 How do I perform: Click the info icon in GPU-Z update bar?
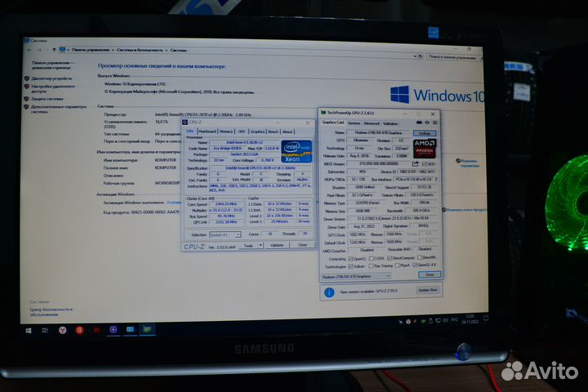tap(329, 292)
